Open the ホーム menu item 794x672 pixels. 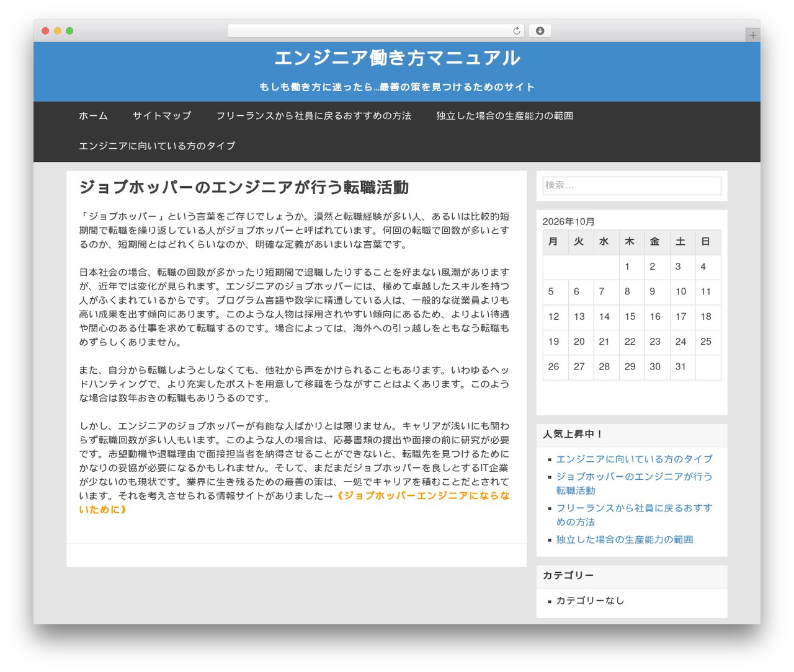click(x=93, y=116)
